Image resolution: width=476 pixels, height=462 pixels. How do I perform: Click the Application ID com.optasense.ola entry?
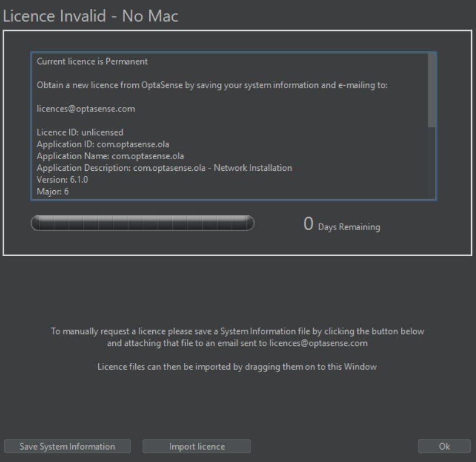pos(101,144)
